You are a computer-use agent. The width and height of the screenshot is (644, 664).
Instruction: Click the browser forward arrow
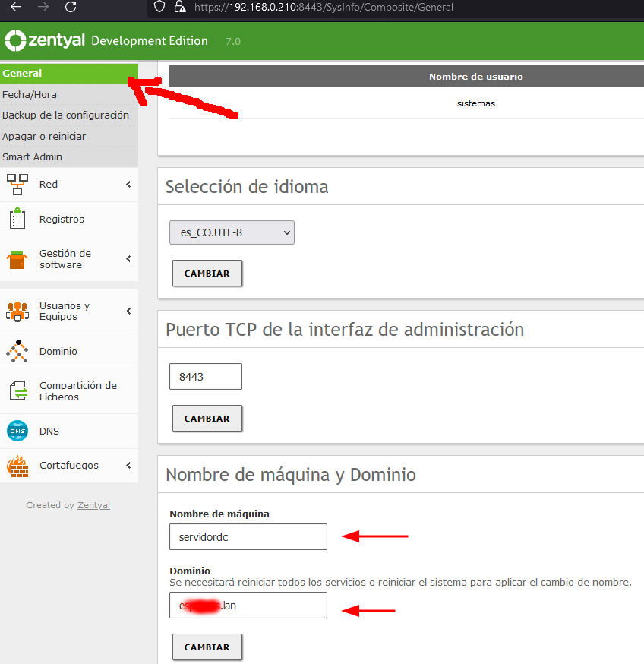pos(43,7)
